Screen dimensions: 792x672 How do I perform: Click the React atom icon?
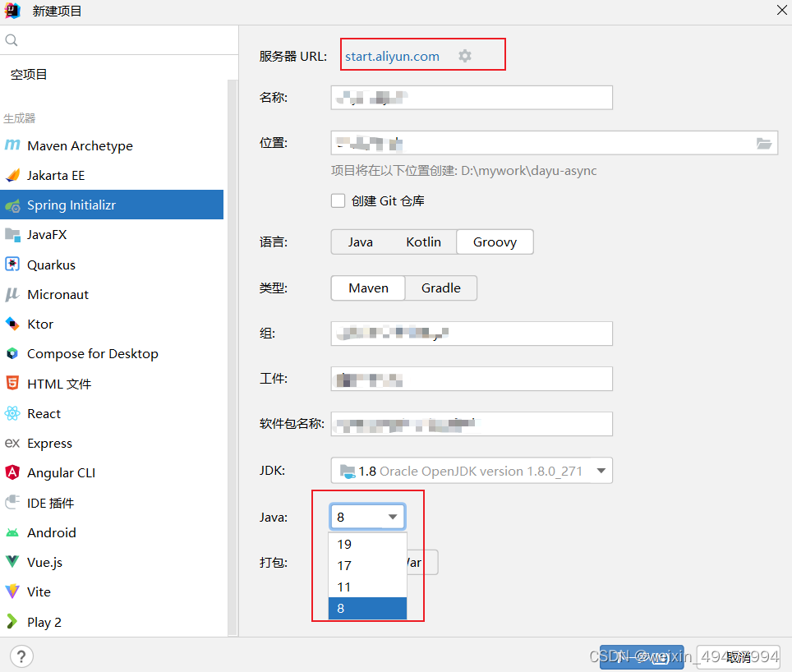pos(12,413)
